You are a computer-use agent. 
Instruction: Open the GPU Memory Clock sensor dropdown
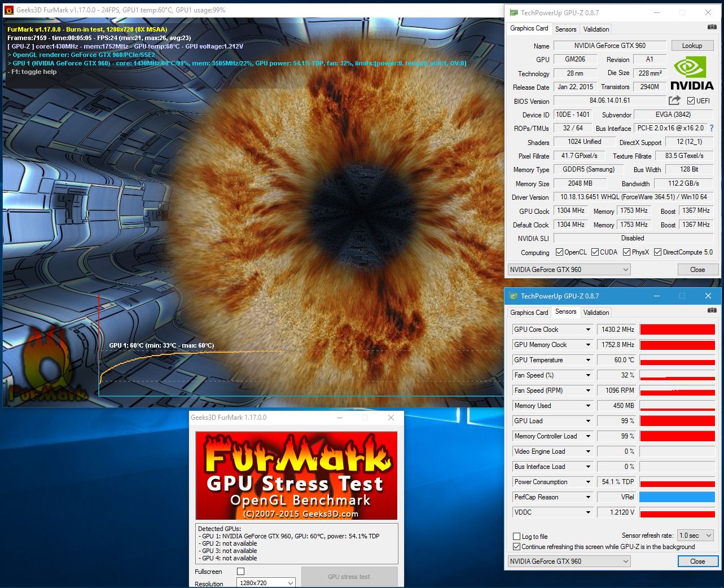(x=587, y=345)
